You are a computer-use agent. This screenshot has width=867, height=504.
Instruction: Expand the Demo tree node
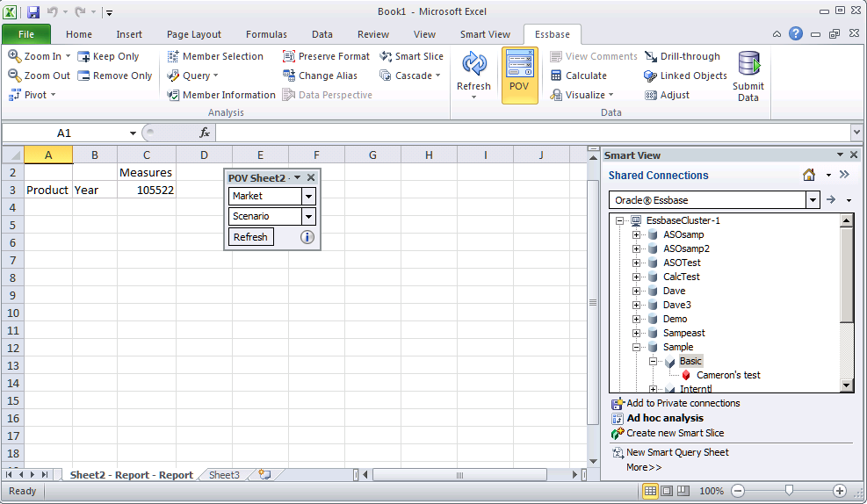click(x=636, y=319)
